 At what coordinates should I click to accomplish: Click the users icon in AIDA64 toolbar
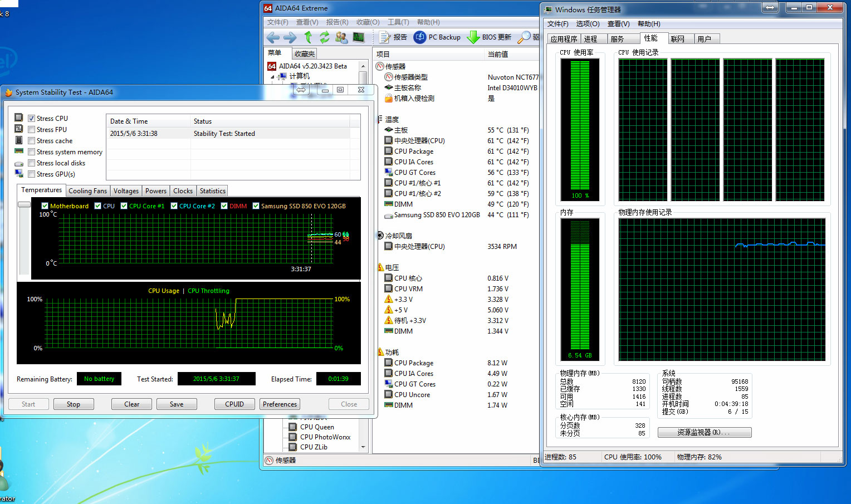341,37
